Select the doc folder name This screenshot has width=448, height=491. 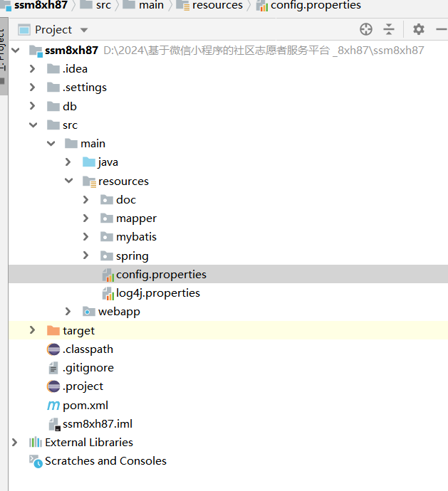pos(126,200)
